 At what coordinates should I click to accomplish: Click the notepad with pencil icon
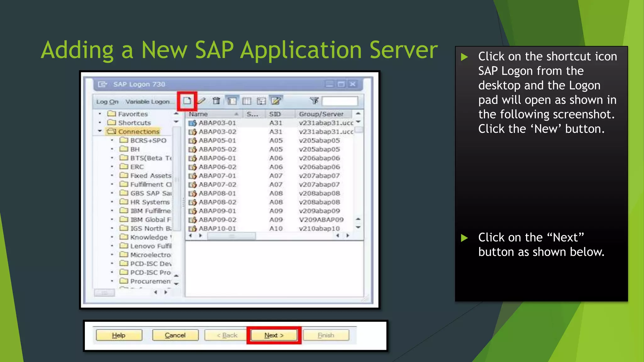pyautogui.click(x=276, y=101)
